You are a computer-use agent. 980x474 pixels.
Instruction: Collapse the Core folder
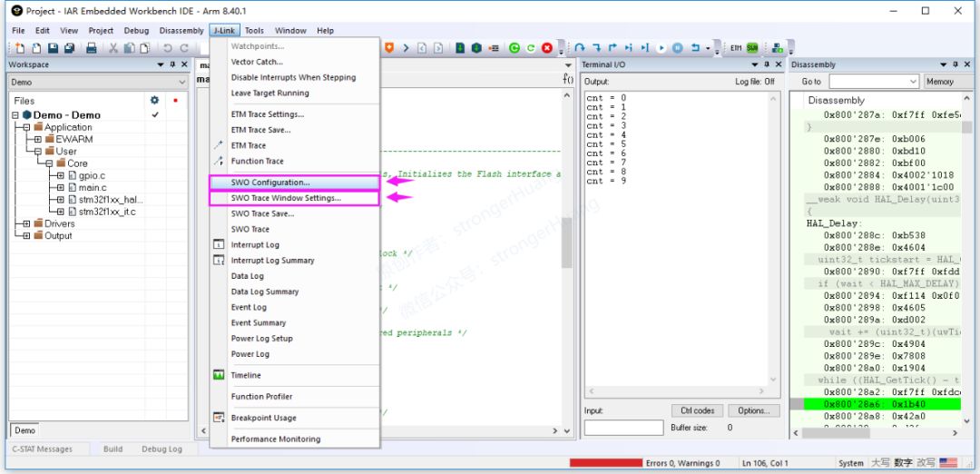click(x=49, y=163)
